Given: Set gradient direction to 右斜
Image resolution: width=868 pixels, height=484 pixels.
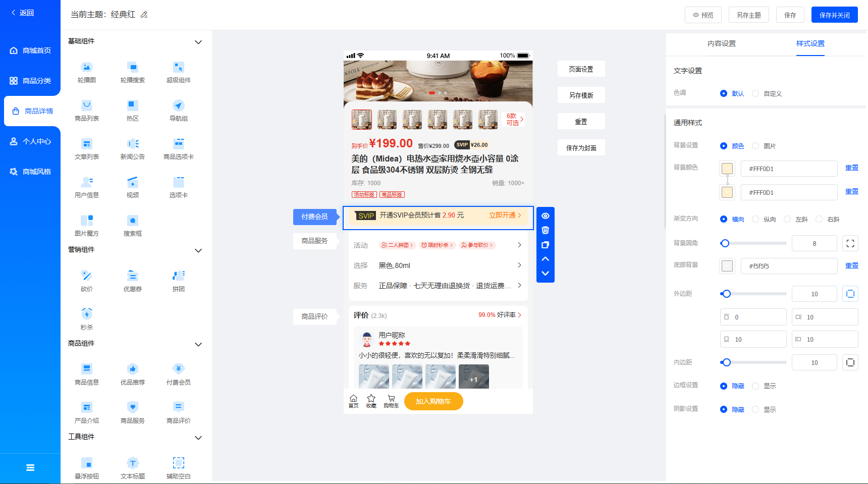Looking at the screenshot, I should 828,219.
